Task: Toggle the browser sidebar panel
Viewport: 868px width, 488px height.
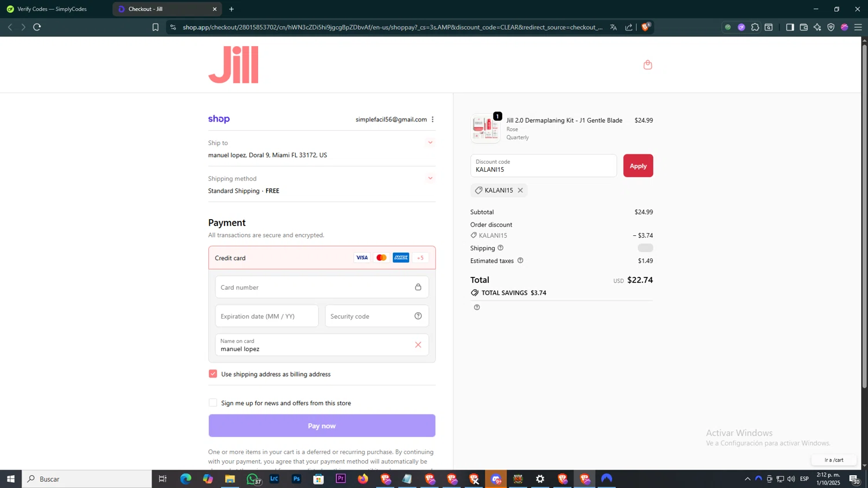Action: pyautogui.click(x=790, y=27)
